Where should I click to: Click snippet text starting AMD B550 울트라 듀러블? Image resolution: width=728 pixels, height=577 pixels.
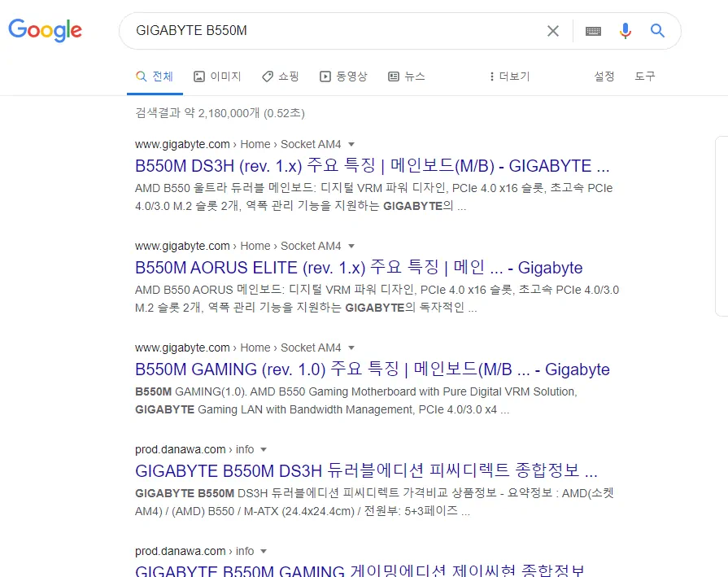[x=373, y=197]
